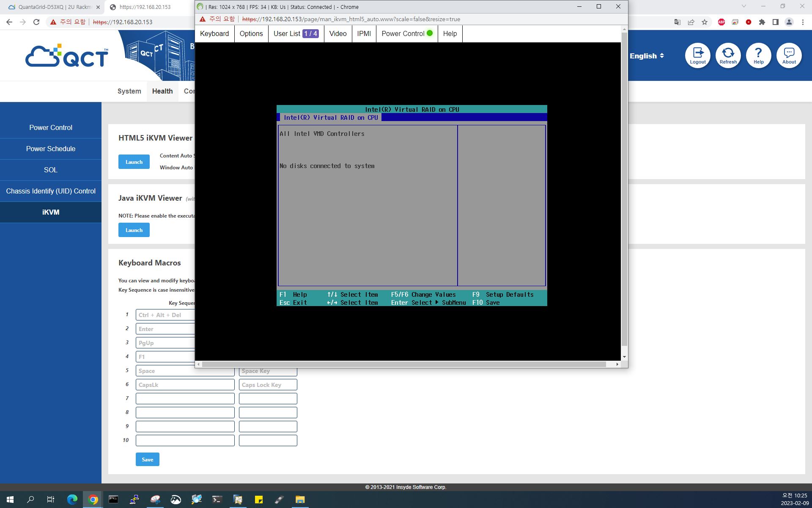Open the Command Prompt taskbar icon
The width and height of the screenshot is (812, 508).
tap(113, 500)
